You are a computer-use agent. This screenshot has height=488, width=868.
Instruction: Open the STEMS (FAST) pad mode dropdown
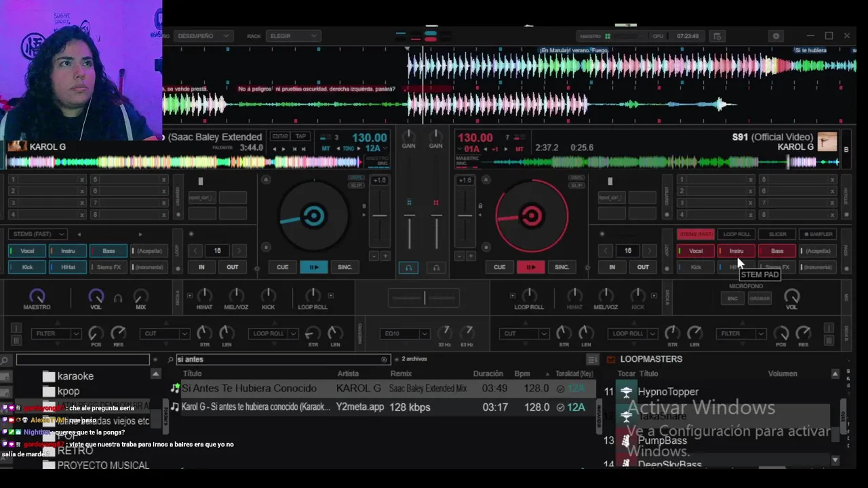click(x=38, y=234)
